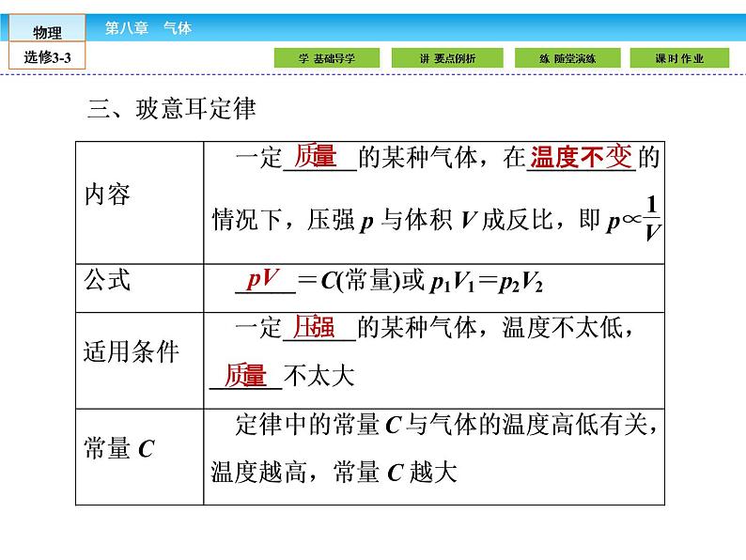The height and width of the screenshot is (560, 746).
Task: Click the 选修3-3 label box
Action: click(47, 57)
